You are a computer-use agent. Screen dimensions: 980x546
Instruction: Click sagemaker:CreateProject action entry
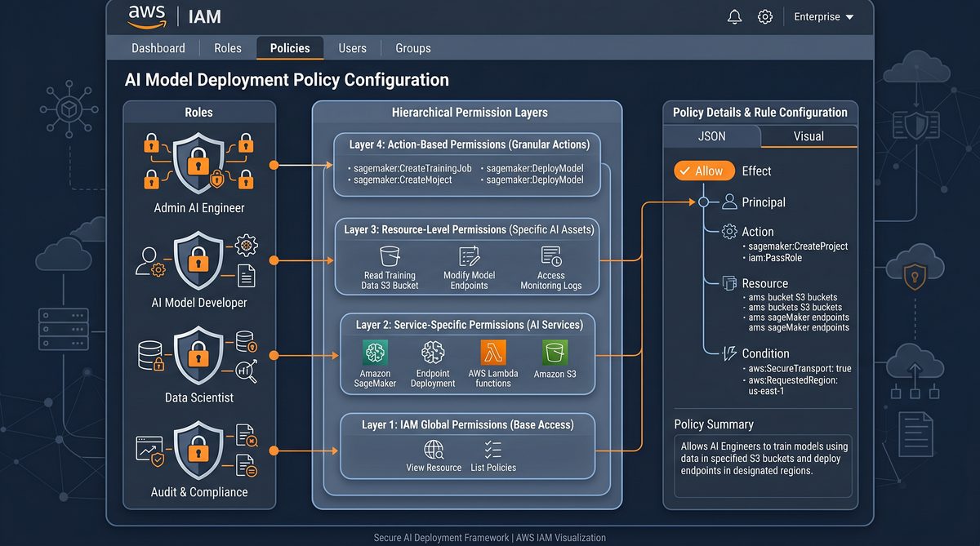tap(798, 246)
